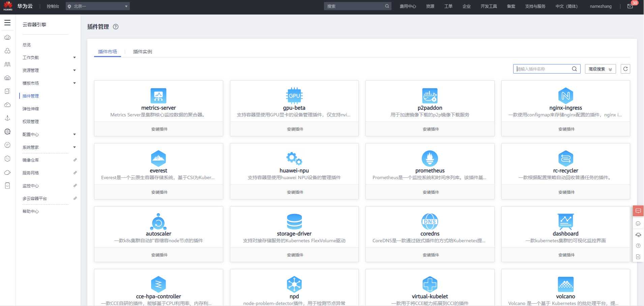Click the everest plugin icon
This screenshot has height=306, width=644.
(x=158, y=159)
